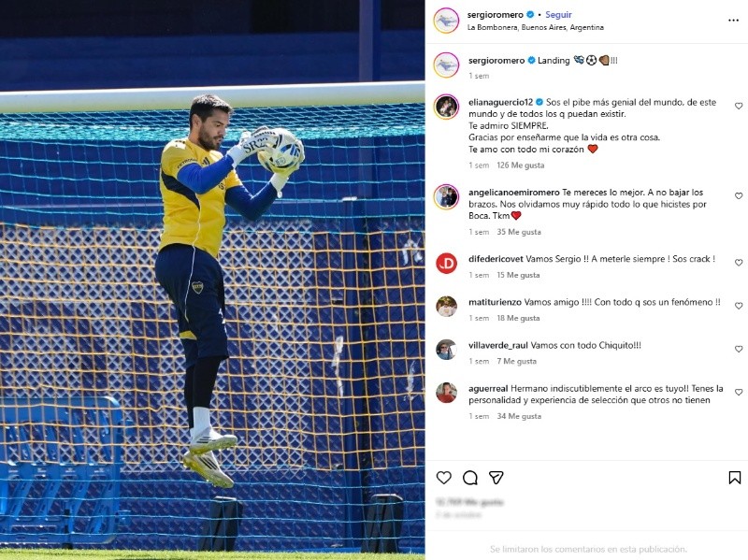Viewport: 748px width, 560px height.
Task: Like difedericovet's comment with heart
Action: 739,263
